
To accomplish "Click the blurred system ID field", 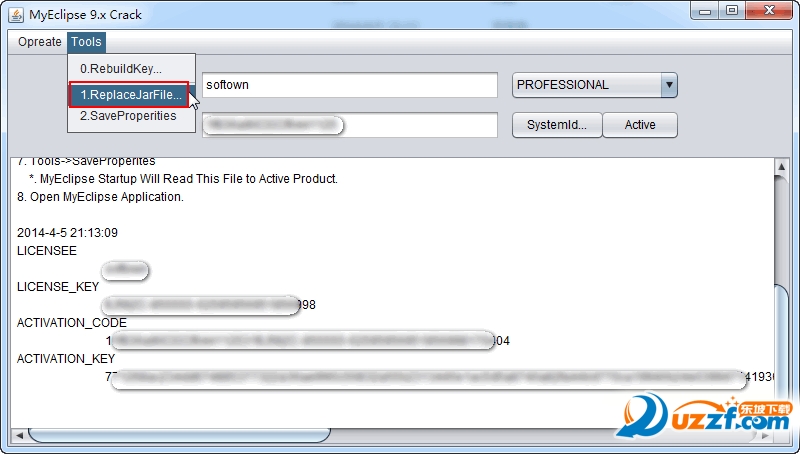I will (x=350, y=125).
